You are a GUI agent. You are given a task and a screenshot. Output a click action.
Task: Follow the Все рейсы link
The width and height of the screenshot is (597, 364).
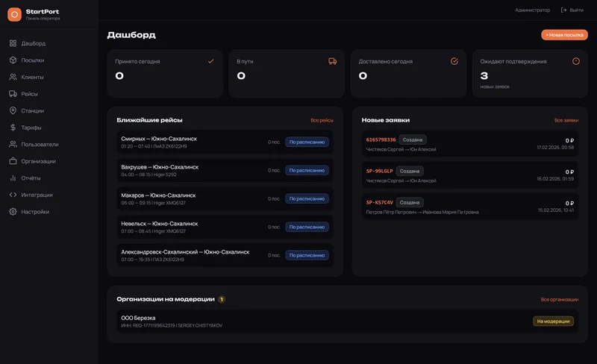pyautogui.click(x=322, y=120)
